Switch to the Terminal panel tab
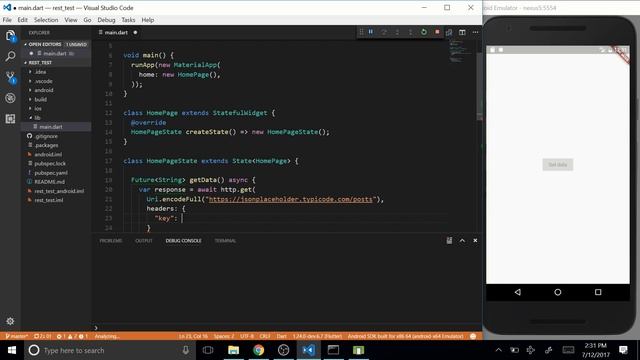Image resolution: width=640 pixels, height=360 pixels. click(x=225, y=241)
